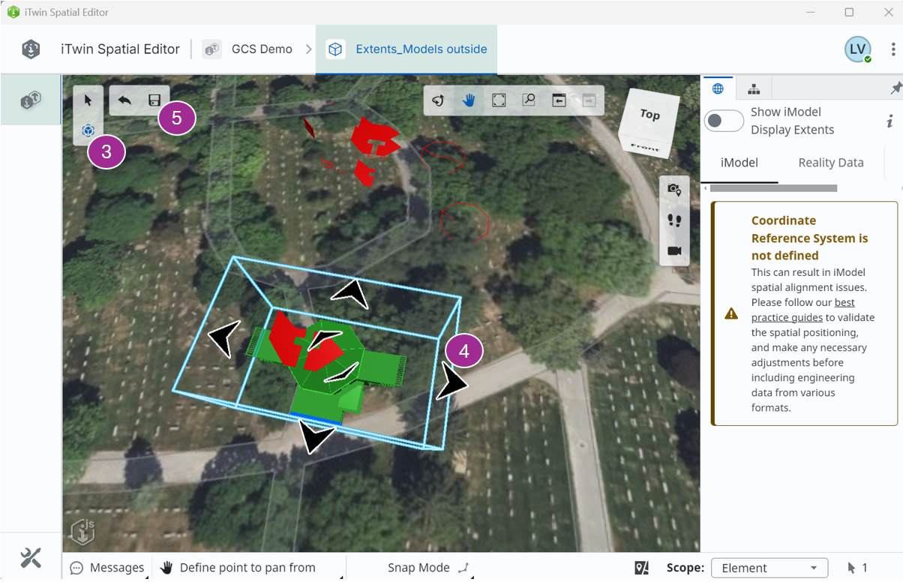The width and height of the screenshot is (903, 588).
Task: Click the Top face of view cube
Action: [x=649, y=114]
